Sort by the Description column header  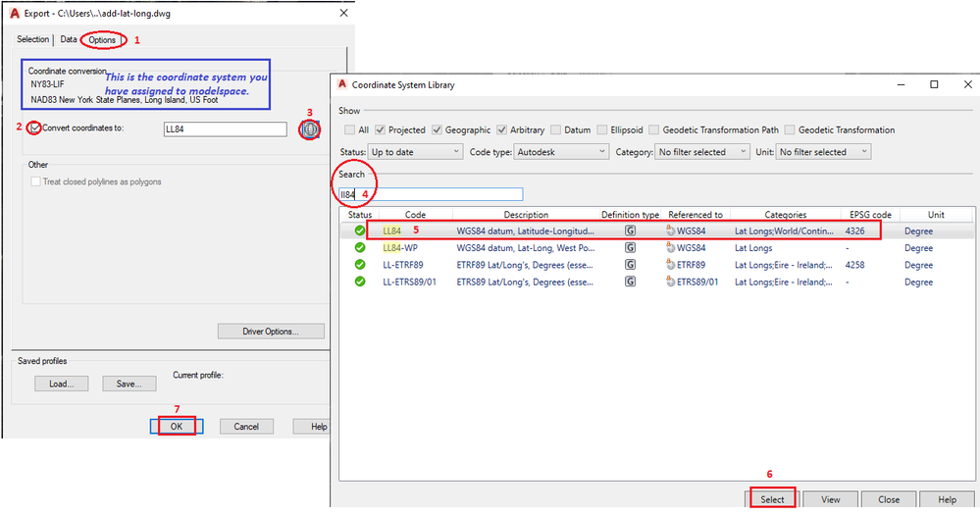click(x=526, y=215)
